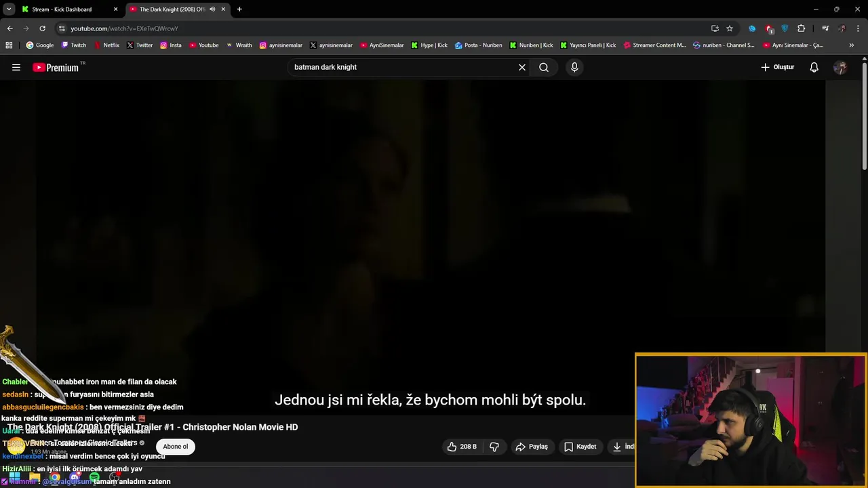Open the Oluştur create menu
The width and height of the screenshot is (868, 488).
(777, 67)
